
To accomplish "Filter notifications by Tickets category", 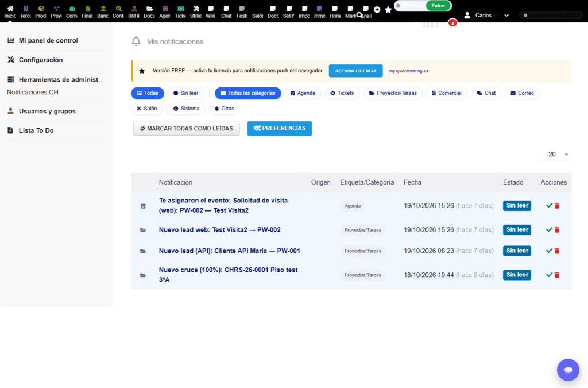I will point(342,93).
